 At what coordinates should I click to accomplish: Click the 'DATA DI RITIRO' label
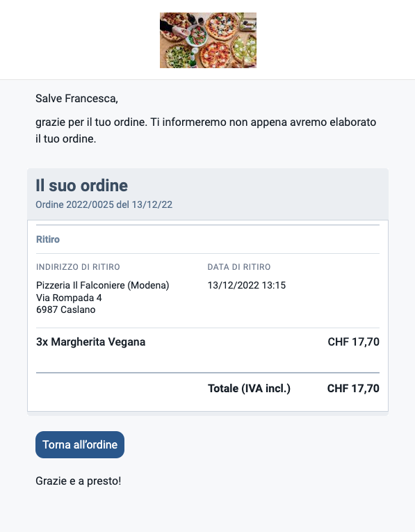coord(239,267)
